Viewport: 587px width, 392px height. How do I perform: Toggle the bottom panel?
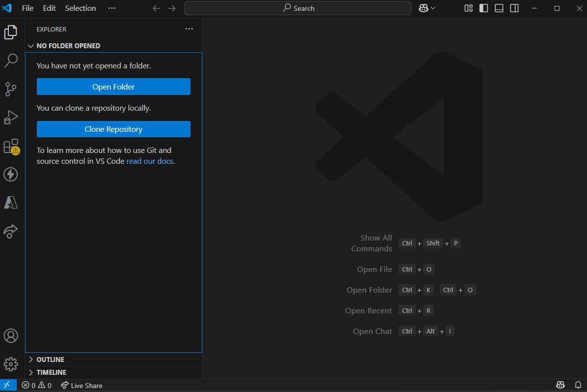coord(499,8)
